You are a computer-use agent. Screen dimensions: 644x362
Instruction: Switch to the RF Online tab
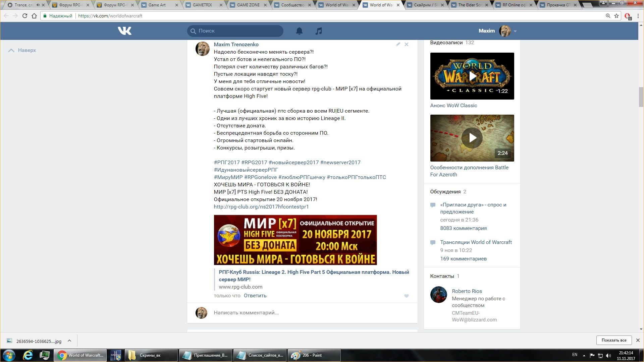(x=514, y=5)
